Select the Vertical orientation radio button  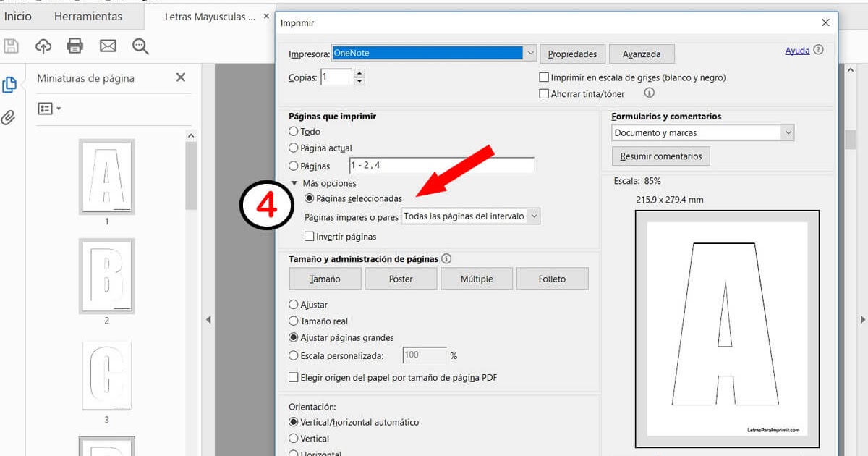coord(294,438)
